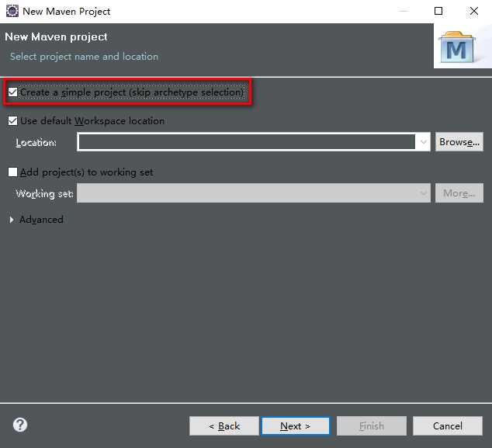Screen dimensions: 492x448
Task: Open the Working set combo box
Action: [254, 193]
